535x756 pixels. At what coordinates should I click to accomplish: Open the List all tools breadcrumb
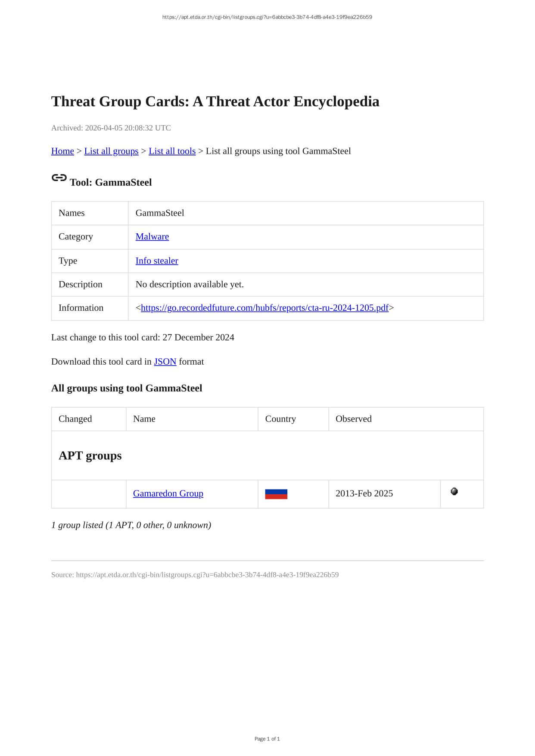(172, 151)
